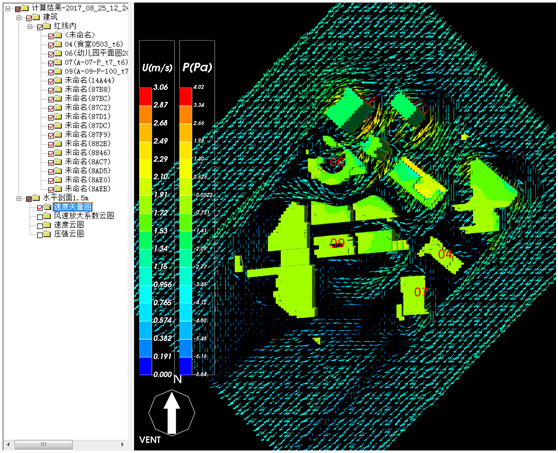Screen dimensions: 558x453
Task: Enable the 风速放大系数云图 checkbox
Action: [40, 216]
